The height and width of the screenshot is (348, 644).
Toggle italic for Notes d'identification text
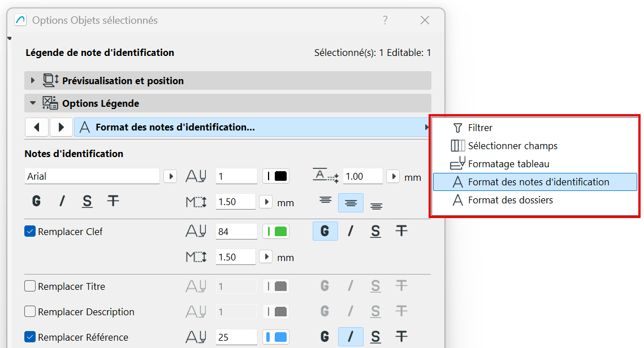click(62, 201)
